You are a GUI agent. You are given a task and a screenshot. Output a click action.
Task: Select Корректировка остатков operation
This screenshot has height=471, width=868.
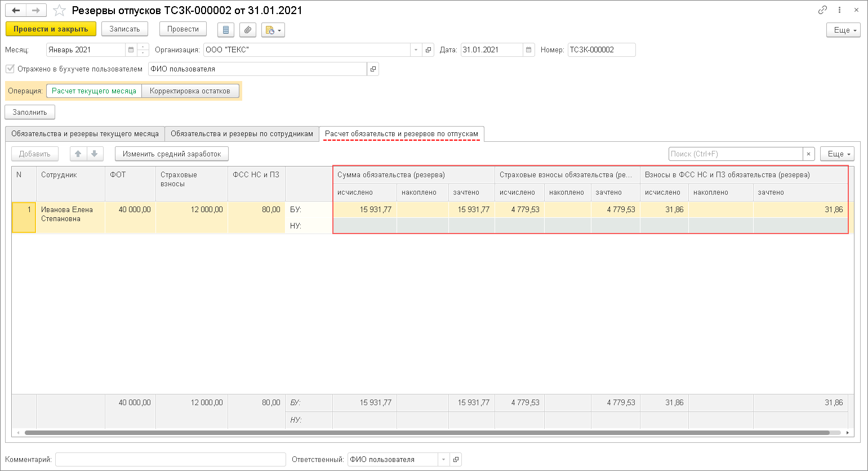(x=190, y=91)
